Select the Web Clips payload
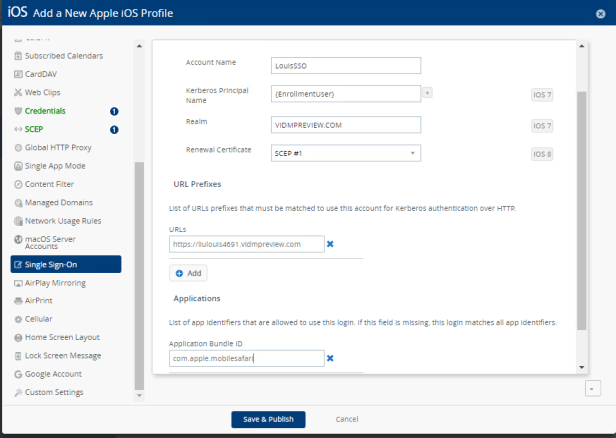Image resolution: width=616 pixels, height=438 pixels. (45, 92)
